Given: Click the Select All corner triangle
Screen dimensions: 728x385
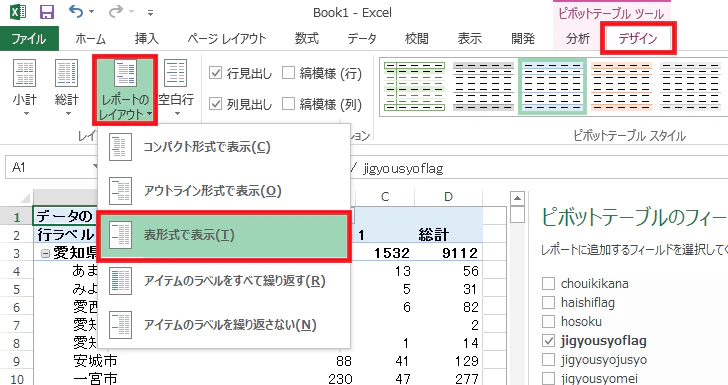Looking at the screenshot, I should pos(25,198).
